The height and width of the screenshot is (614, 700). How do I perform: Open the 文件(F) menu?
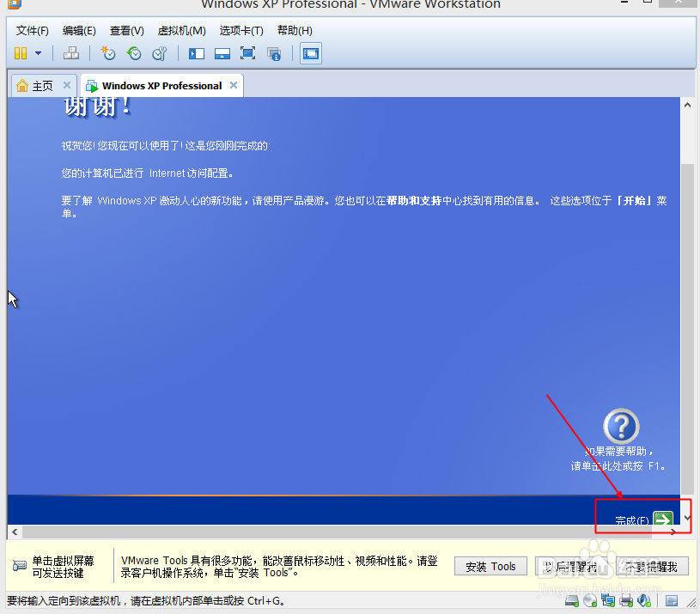[32, 31]
